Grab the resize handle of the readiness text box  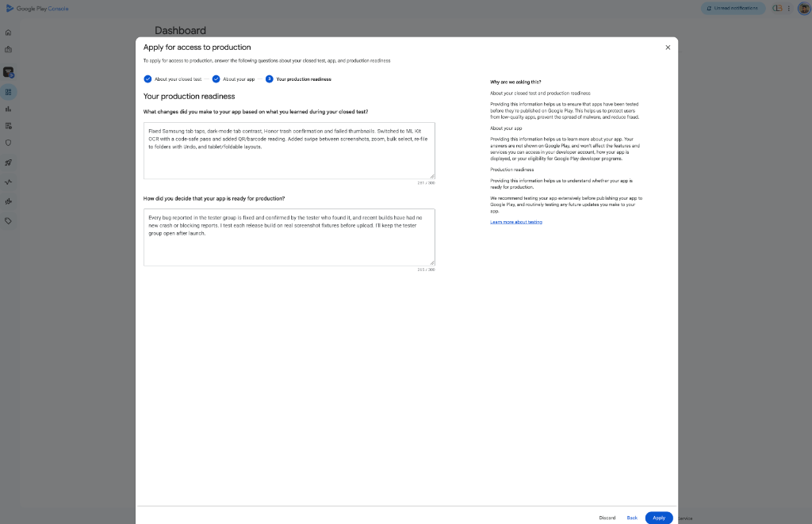tap(432, 263)
